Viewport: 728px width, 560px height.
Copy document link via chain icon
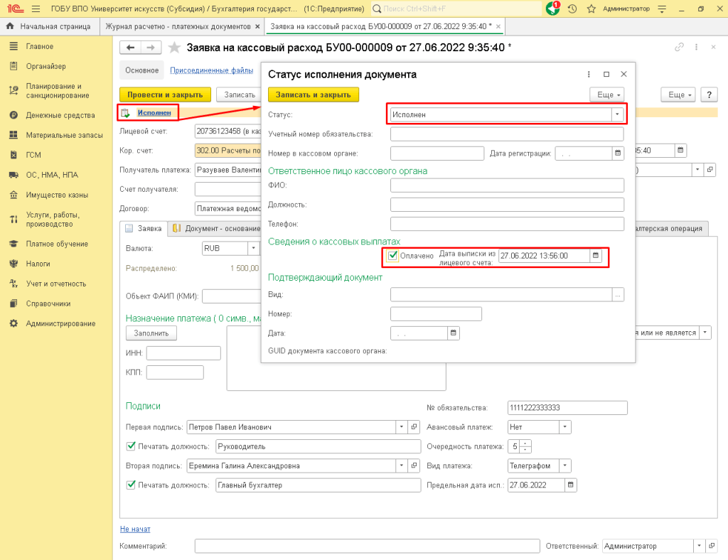coord(679,47)
